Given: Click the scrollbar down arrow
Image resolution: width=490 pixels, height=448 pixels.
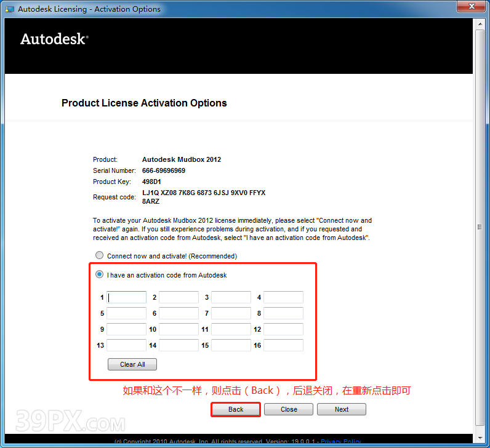Looking at the screenshot, I should [480, 438].
